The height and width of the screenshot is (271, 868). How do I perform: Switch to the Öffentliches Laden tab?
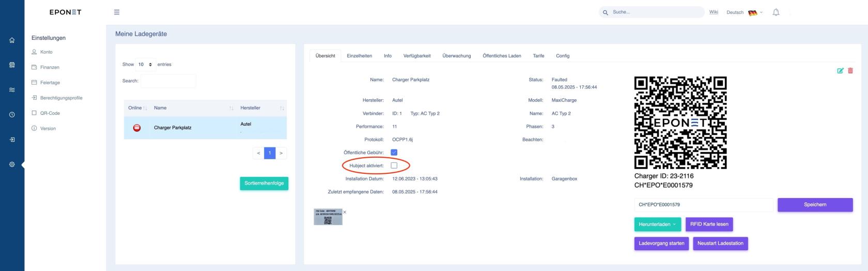tap(502, 56)
